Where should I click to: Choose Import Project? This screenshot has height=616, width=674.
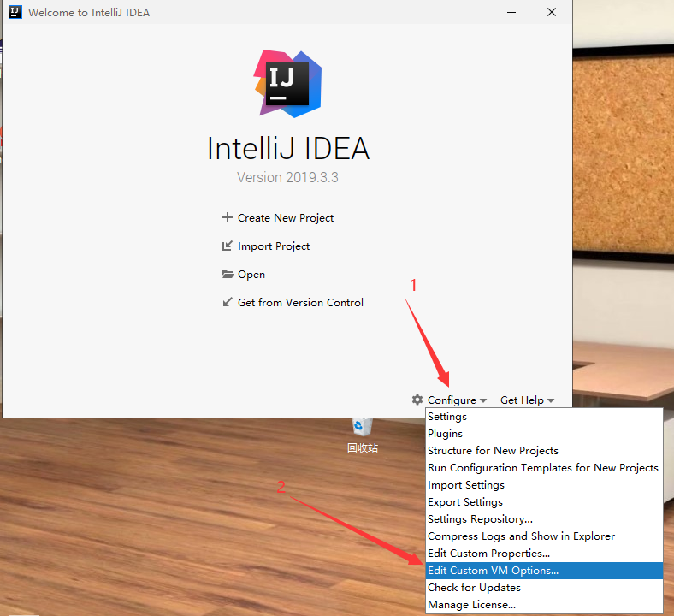tap(266, 246)
